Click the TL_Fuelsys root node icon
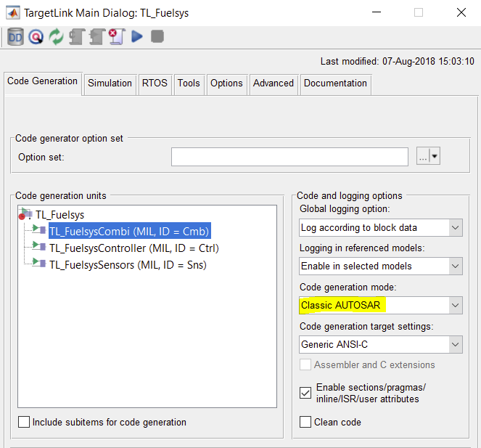Viewport: 481px width, 448px height. pos(26,214)
